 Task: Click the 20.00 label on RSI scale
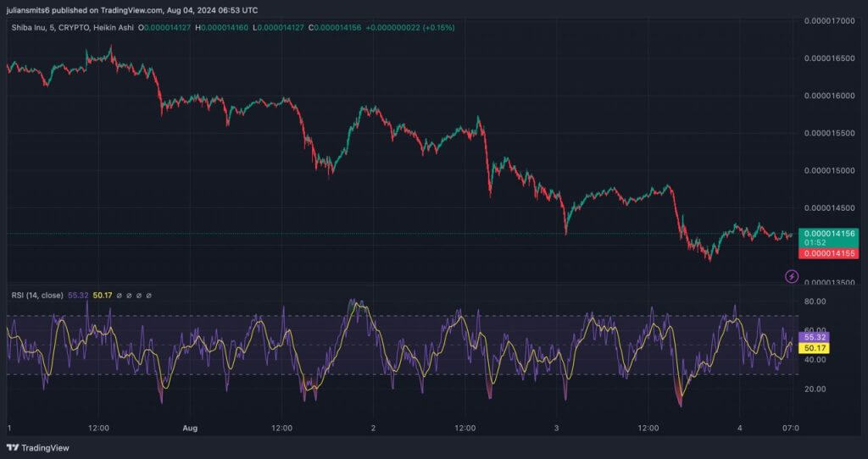(x=814, y=390)
